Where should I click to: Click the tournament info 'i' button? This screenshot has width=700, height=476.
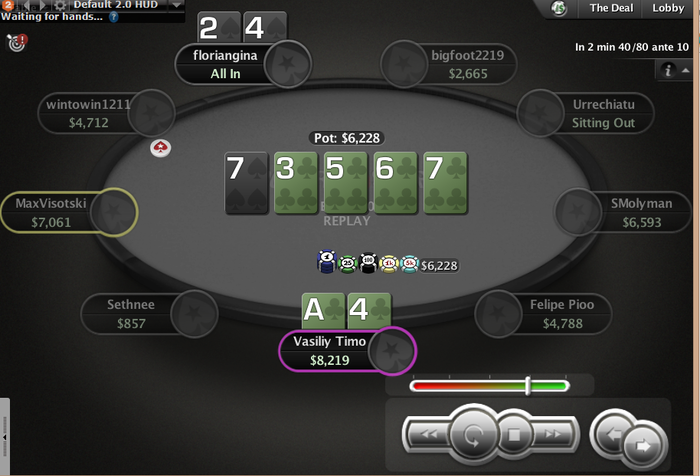pyautogui.click(x=668, y=70)
